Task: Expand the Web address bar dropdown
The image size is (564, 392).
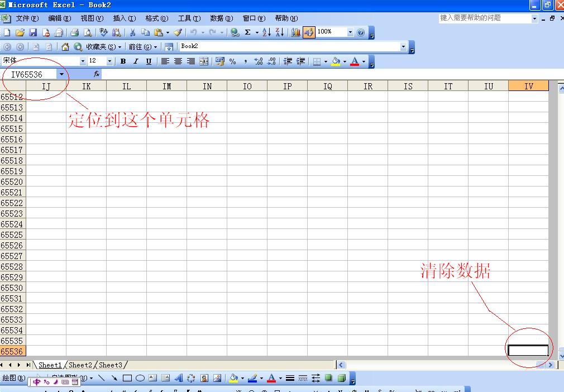Action: [x=403, y=46]
